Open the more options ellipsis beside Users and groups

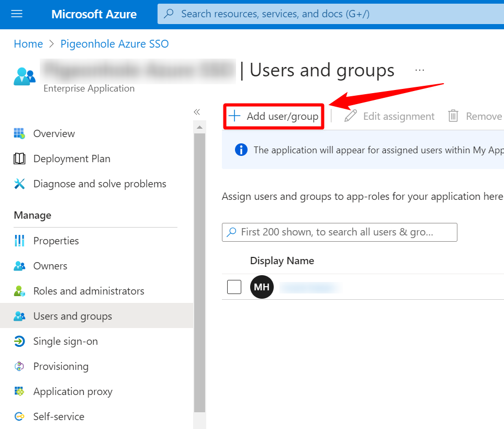click(x=419, y=70)
